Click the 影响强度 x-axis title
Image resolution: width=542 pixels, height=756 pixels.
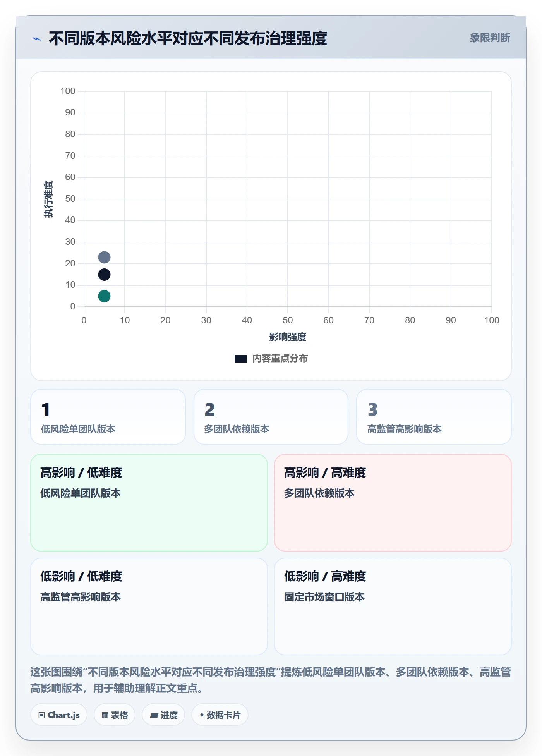[288, 337]
